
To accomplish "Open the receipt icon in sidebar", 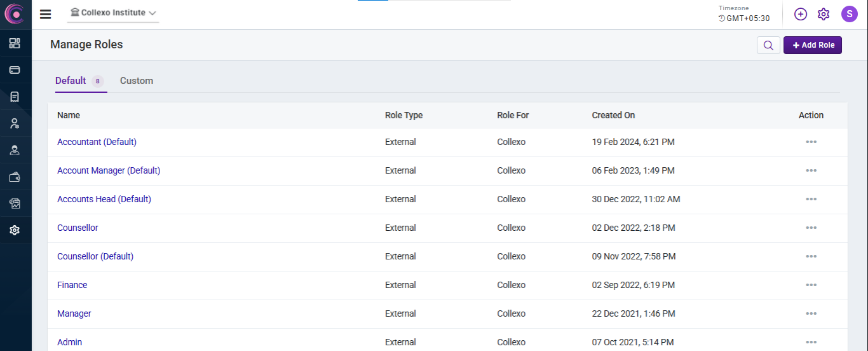I will coord(15,97).
